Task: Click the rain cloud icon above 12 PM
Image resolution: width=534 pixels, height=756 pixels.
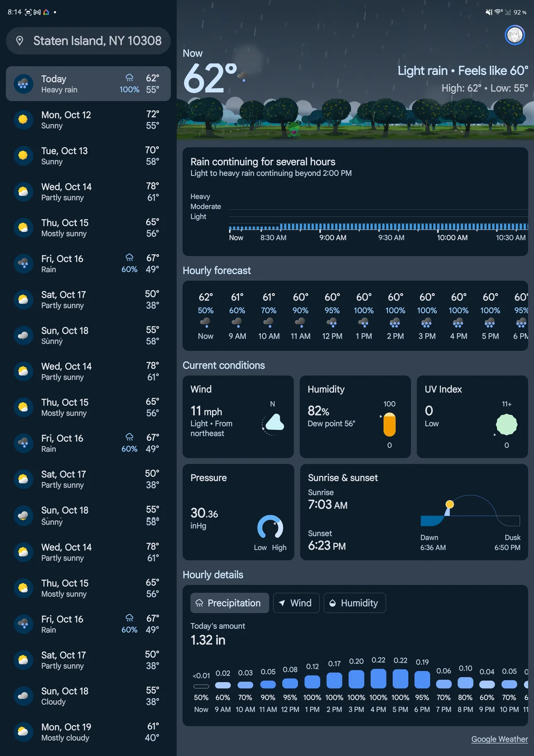Action: 332,322
